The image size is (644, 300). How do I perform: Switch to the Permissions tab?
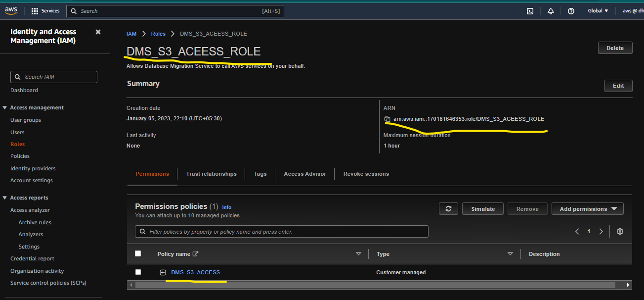click(152, 174)
